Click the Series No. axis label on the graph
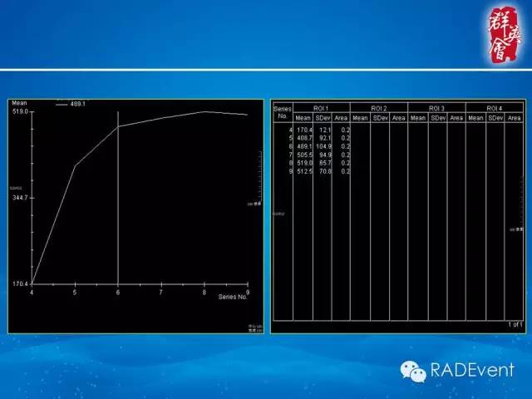The image size is (532, 399). [234, 297]
